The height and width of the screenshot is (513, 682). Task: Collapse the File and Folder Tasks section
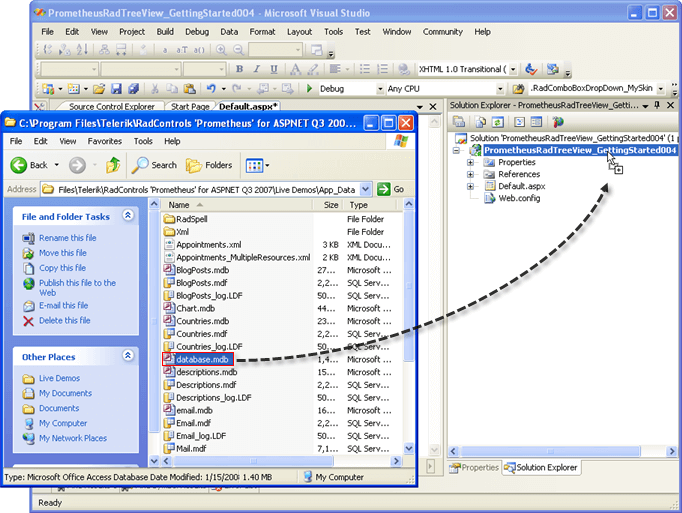tap(128, 215)
